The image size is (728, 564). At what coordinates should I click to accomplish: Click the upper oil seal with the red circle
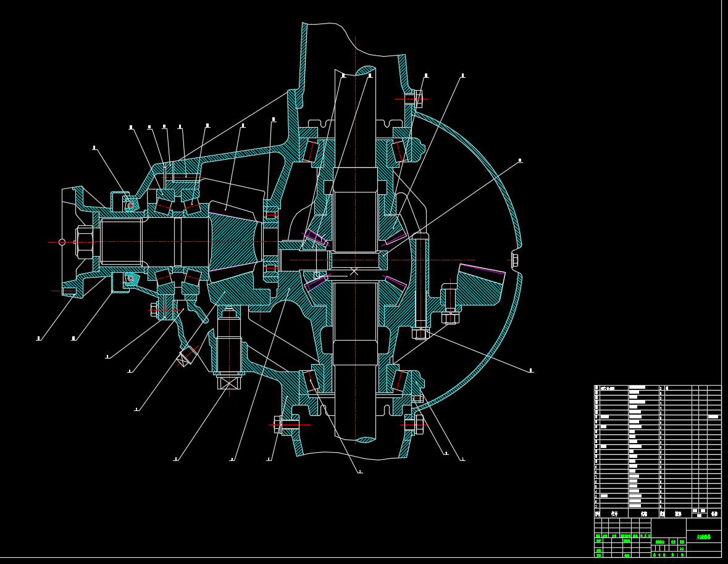[131, 205]
